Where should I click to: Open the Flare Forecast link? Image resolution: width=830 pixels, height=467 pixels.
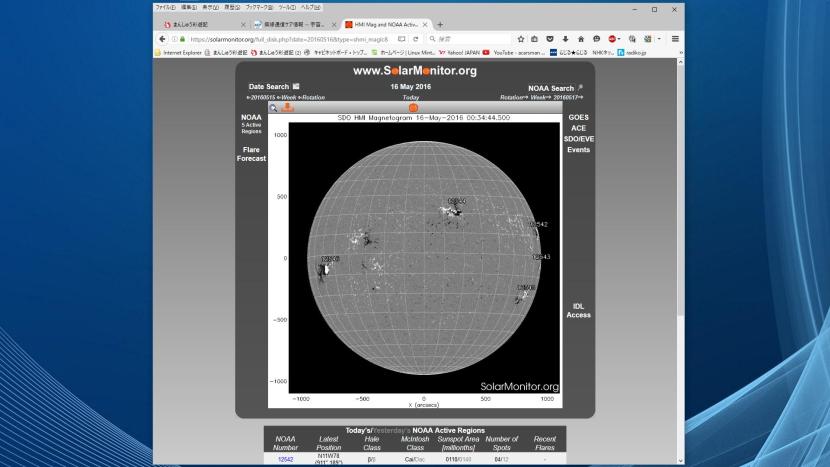(x=251, y=154)
